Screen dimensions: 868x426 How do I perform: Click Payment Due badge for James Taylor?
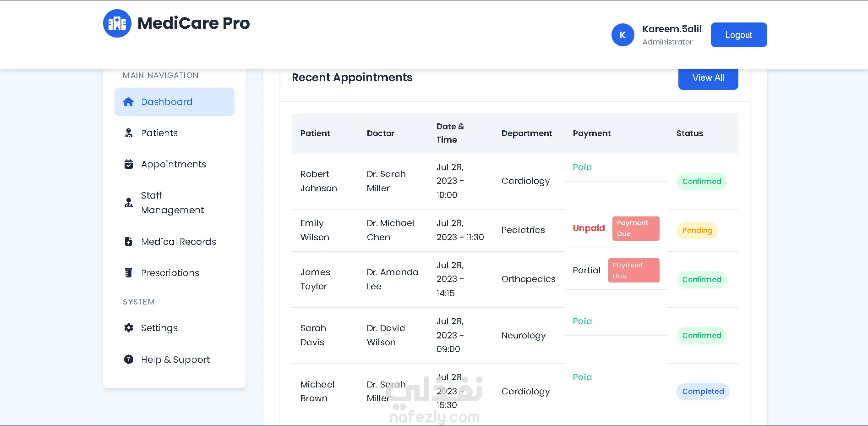point(633,271)
